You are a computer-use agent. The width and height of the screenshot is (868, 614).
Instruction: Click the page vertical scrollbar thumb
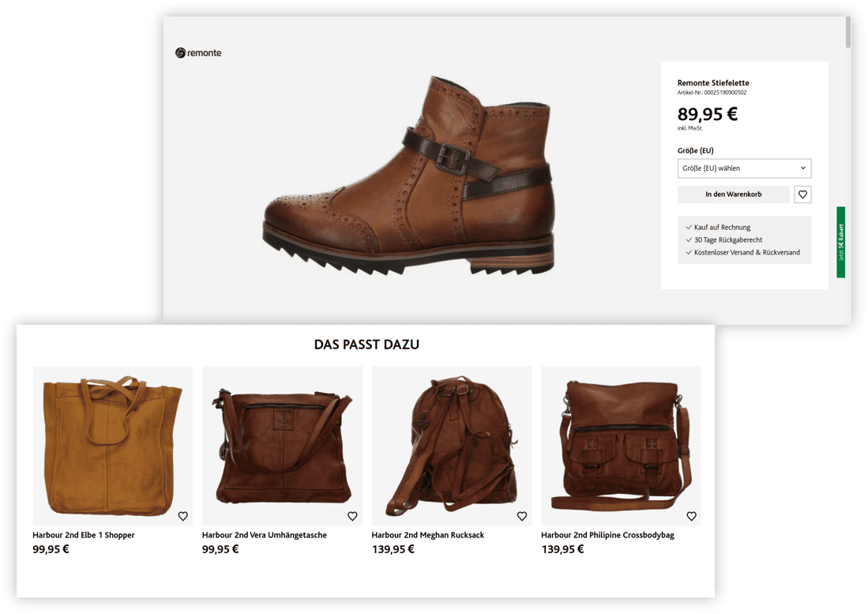(848, 32)
